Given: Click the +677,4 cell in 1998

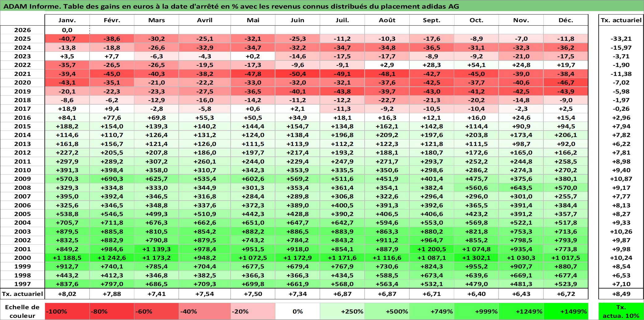Looking at the screenshot, I should coord(566,275).
